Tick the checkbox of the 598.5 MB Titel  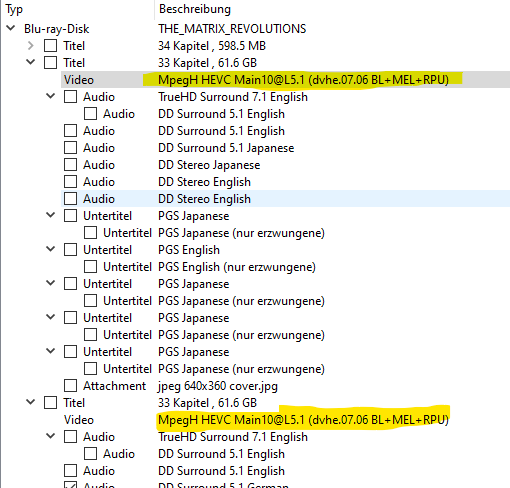point(50,46)
